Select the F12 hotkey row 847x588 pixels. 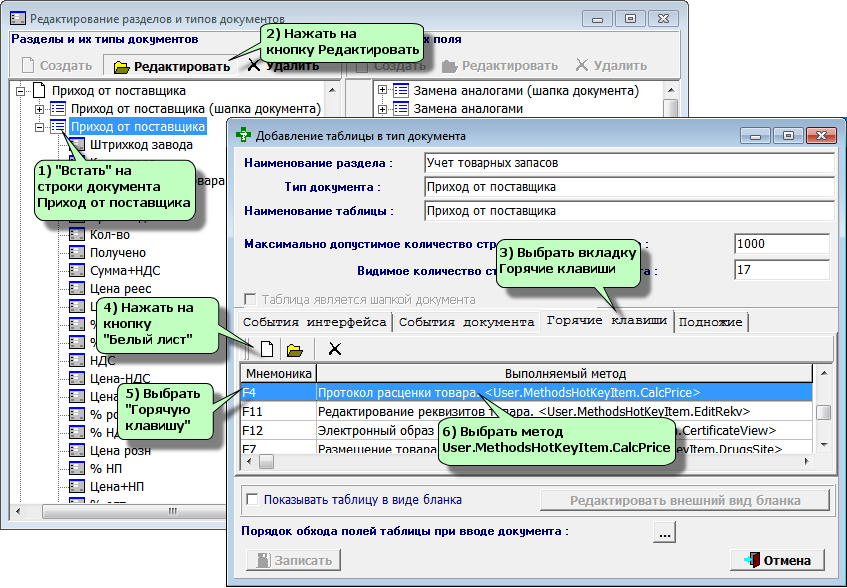point(526,430)
